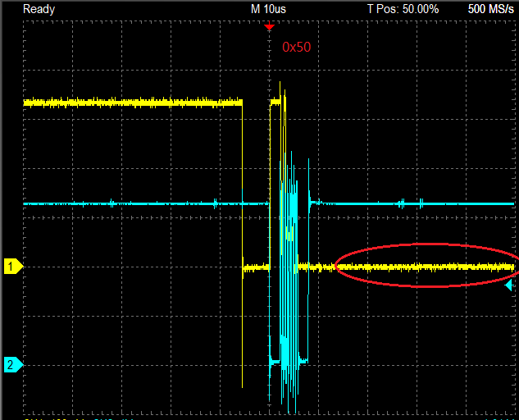Select the yellow channel 1 ground marker
This screenshot has height=420, width=519.
tap(13, 267)
